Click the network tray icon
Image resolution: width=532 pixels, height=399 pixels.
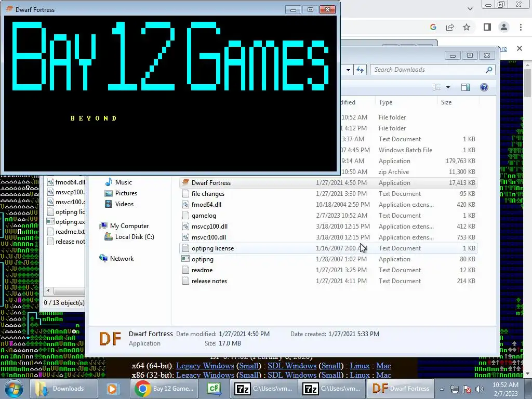click(454, 389)
